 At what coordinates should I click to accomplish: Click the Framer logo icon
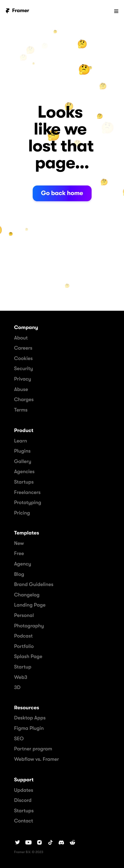point(8,11)
